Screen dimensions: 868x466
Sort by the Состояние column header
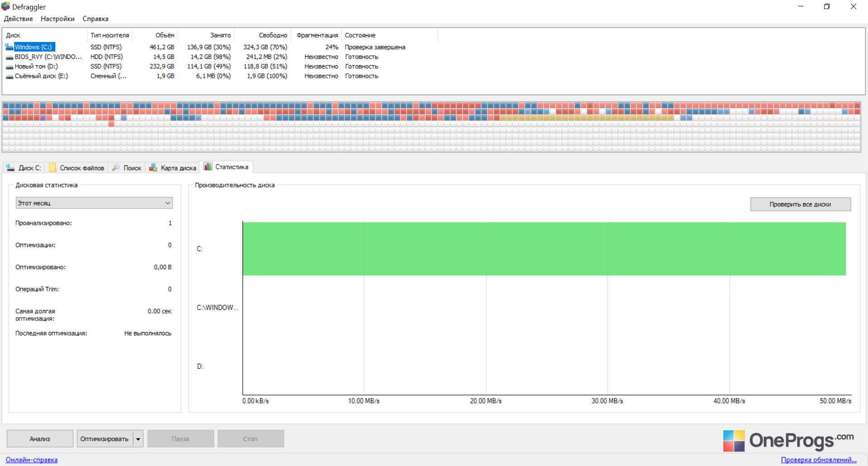[x=389, y=35]
